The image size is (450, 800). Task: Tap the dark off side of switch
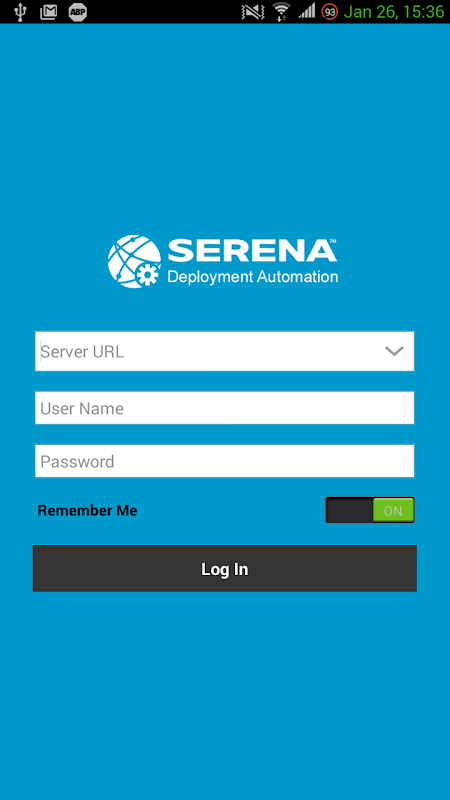[349, 510]
